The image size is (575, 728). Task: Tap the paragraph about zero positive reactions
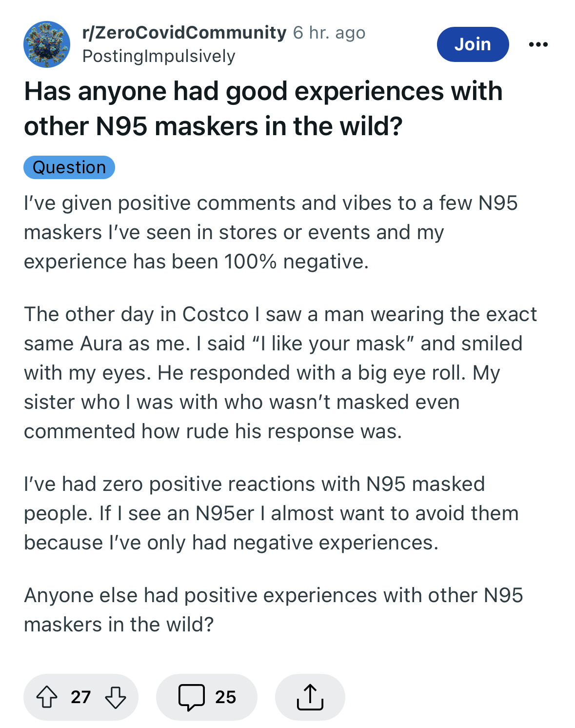271,513
